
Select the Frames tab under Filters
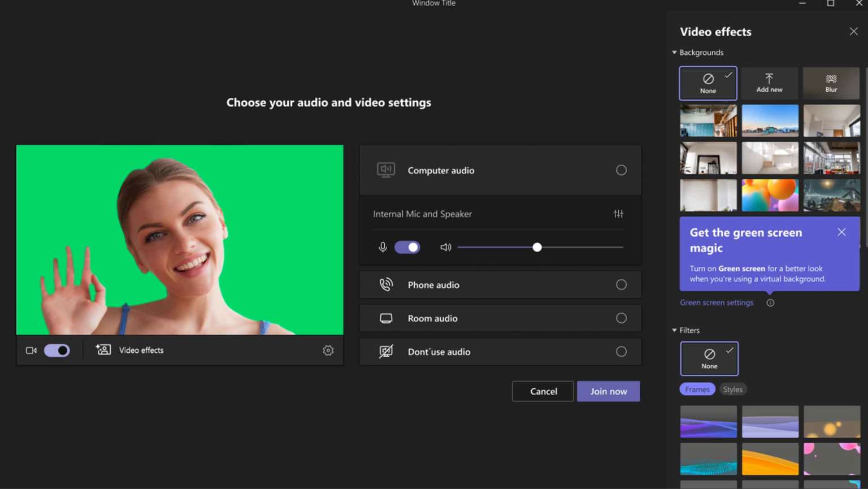click(697, 390)
